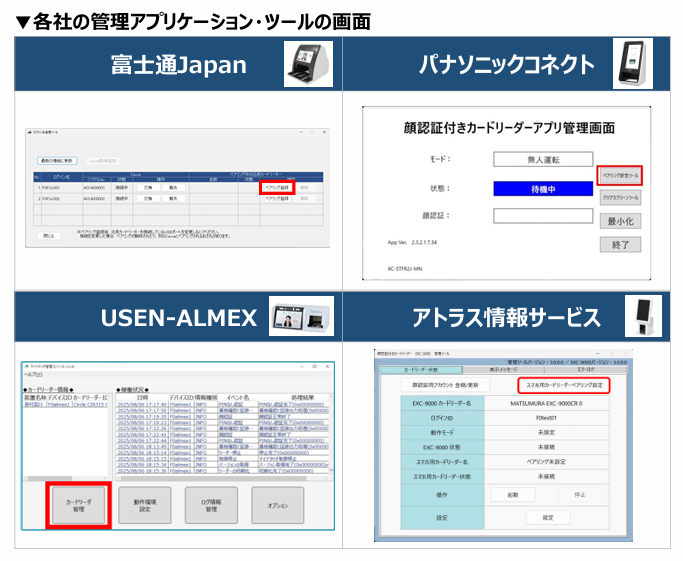Click 交換 button for the first Caora row
This screenshot has height=561, width=683.
[147, 187]
